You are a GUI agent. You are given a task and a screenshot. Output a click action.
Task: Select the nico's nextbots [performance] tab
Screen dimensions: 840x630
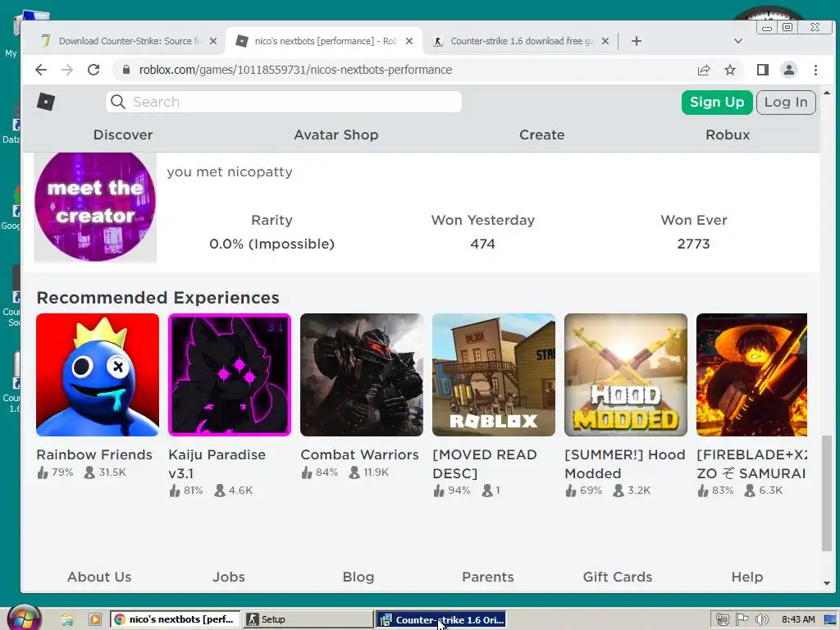[324, 41]
